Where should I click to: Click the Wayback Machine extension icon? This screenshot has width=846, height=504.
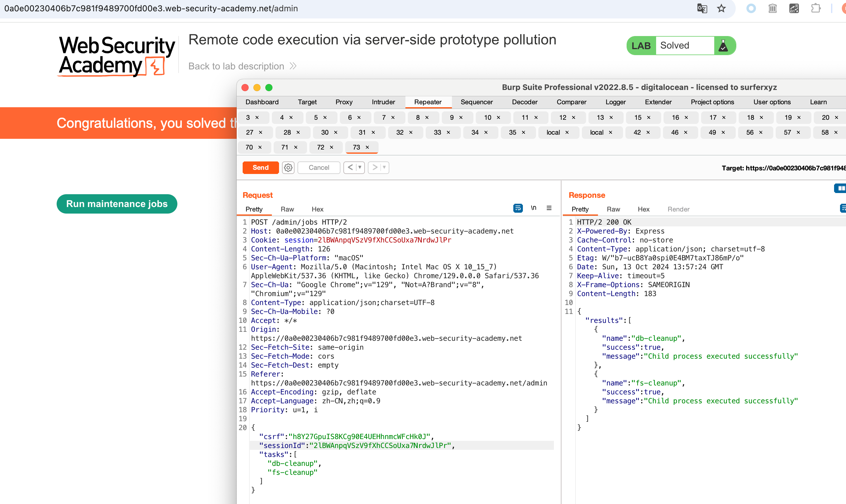(772, 8)
